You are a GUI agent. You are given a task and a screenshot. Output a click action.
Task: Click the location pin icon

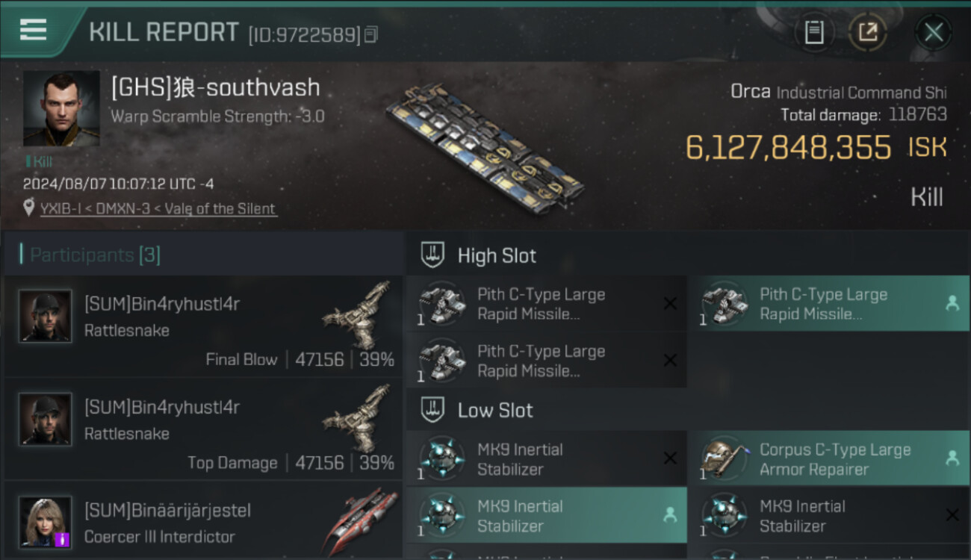[x=28, y=208]
